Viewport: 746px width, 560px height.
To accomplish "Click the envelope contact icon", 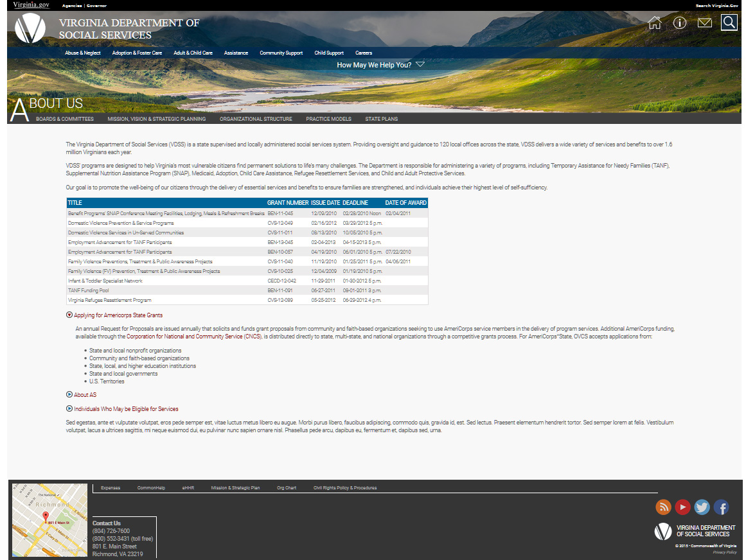I will click(x=705, y=23).
